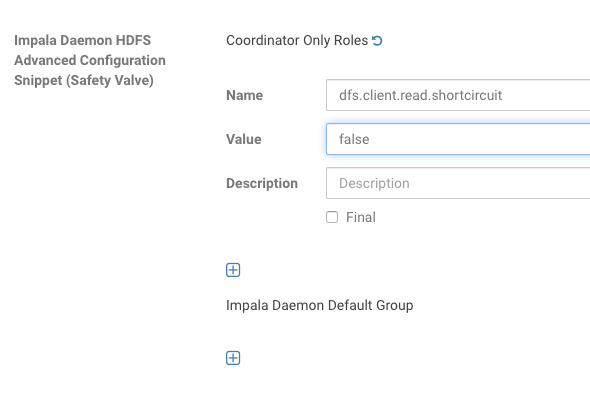Enable the Final checkbox
Screen dimensions: 590x395
coord(332,217)
